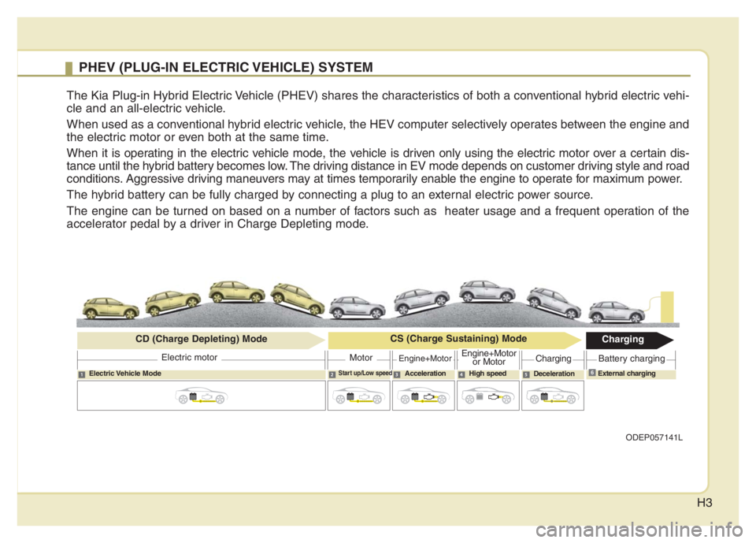This screenshot has width=756, height=543.
Task: Click the silver car plugged into the charger
Action: 617,312
